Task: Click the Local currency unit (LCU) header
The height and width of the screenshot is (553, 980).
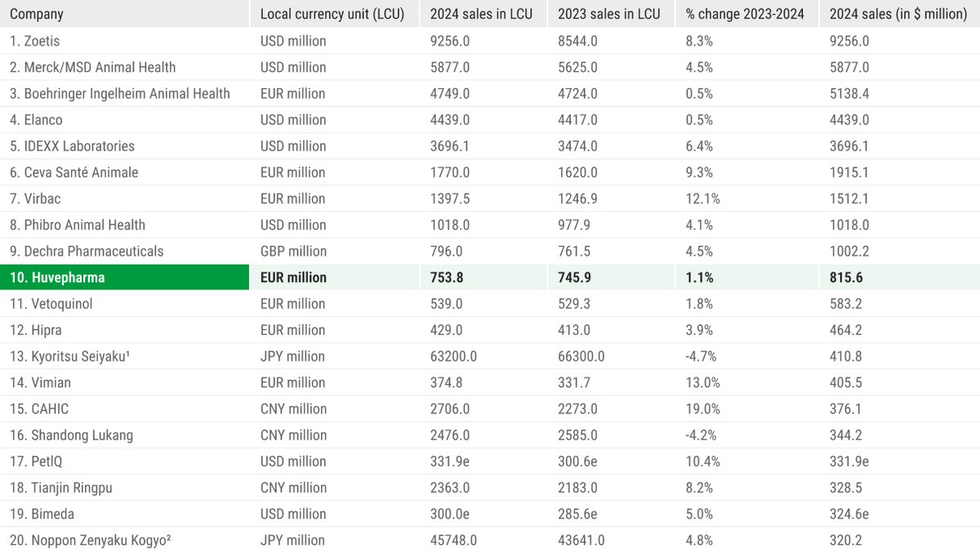Action: [332, 14]
